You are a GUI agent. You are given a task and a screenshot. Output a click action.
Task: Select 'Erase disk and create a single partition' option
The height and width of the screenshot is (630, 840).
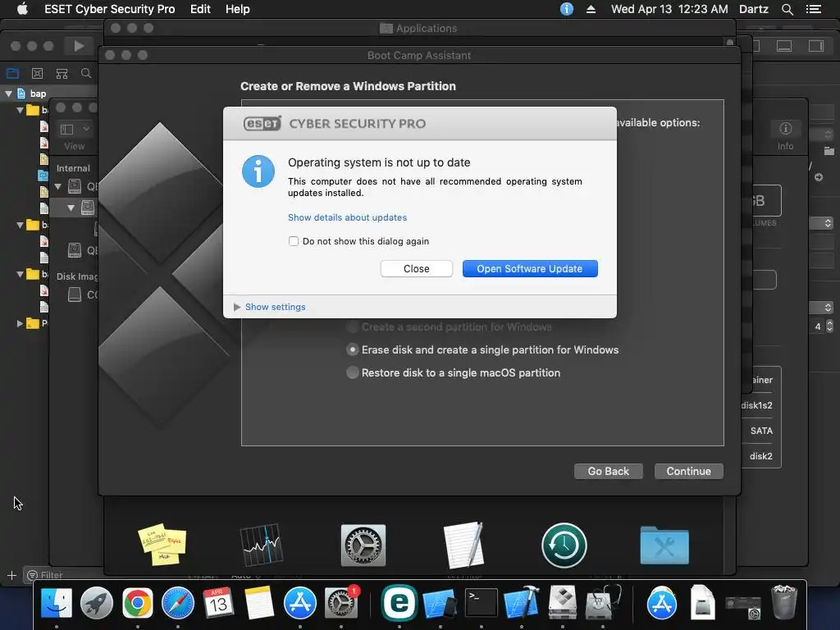(353, 349)
